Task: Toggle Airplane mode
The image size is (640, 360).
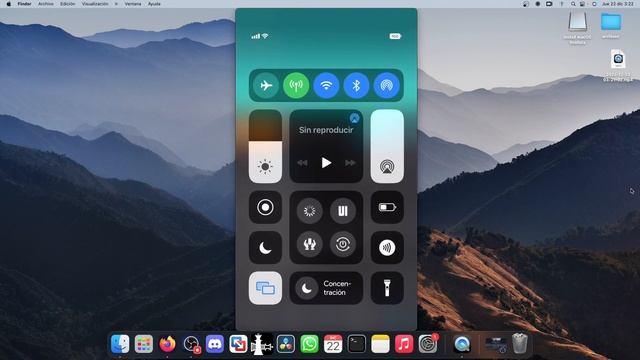Action: 266,85
